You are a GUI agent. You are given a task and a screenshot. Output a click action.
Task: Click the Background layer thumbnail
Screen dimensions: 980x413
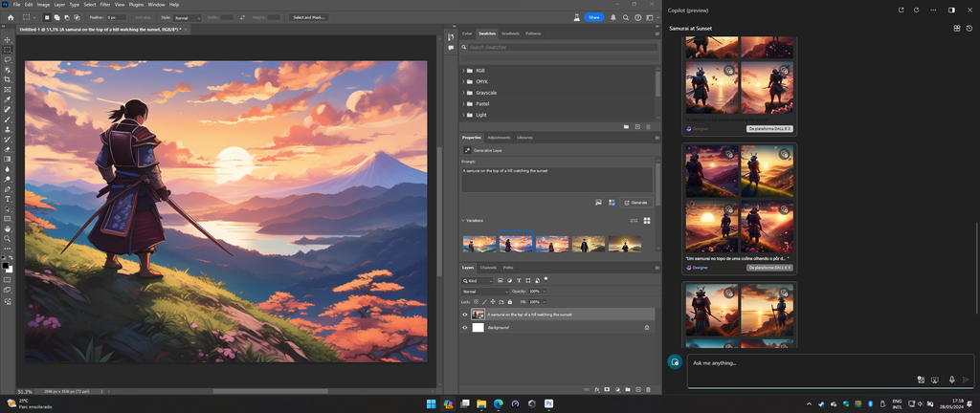pos(479,328)
